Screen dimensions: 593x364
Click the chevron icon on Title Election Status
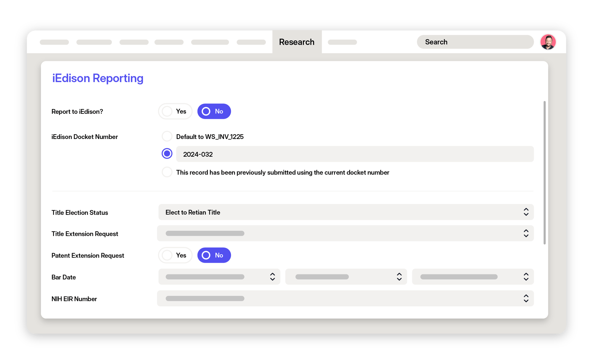[526, 212]
